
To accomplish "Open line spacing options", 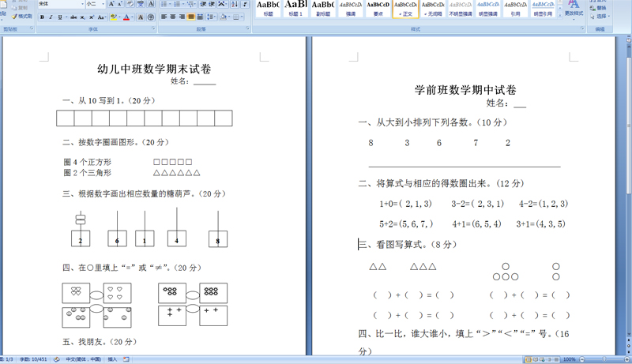I will pyautogui.click(x=211, y=17).
